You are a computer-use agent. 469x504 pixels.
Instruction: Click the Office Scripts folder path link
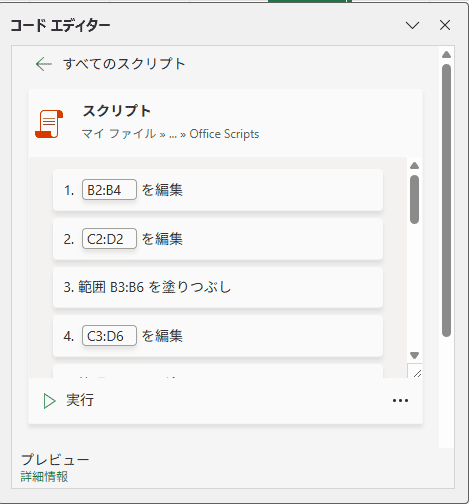[224, 134]
